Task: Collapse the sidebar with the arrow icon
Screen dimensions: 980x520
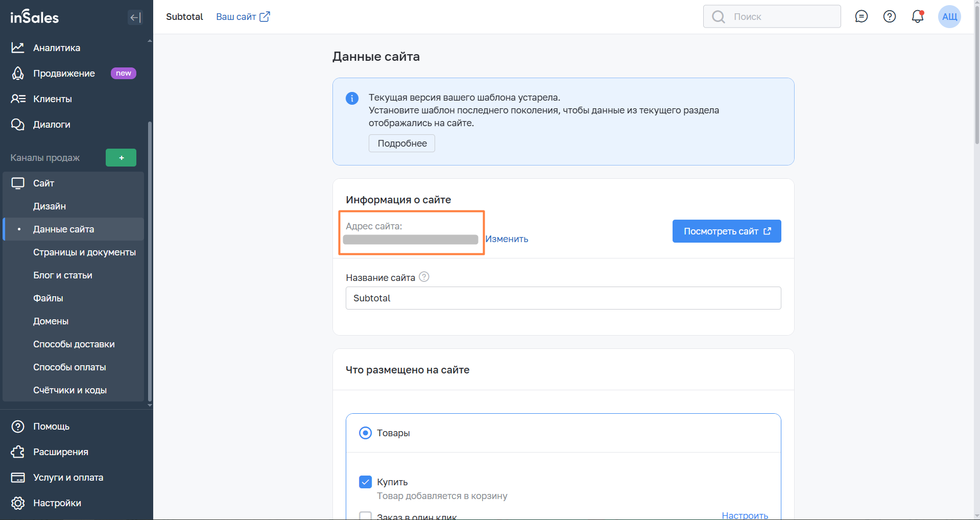Action: (x=135, y=17)
